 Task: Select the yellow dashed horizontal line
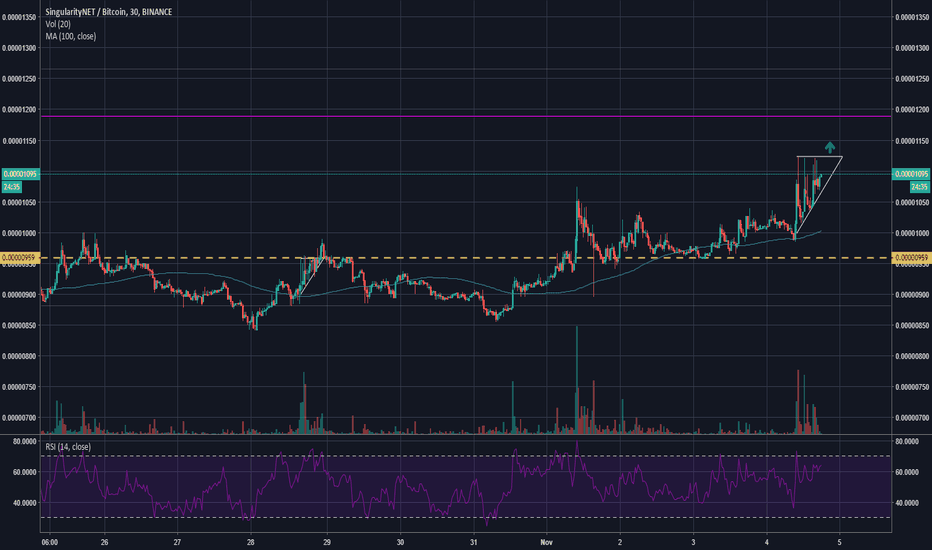(x=465, y=258)
